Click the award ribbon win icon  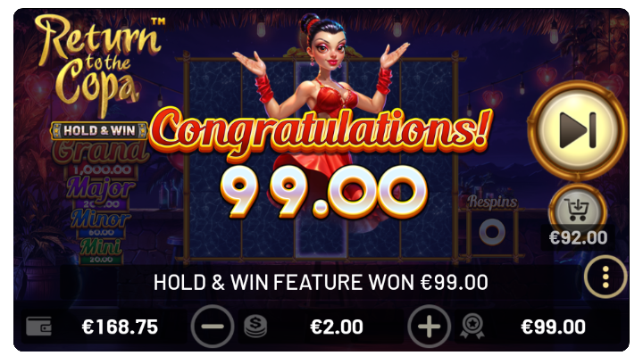pyautogui.click(x=472, y=327)
